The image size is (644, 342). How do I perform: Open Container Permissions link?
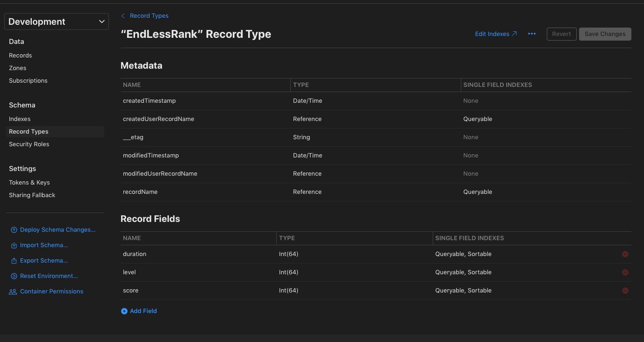coord(52,292)
